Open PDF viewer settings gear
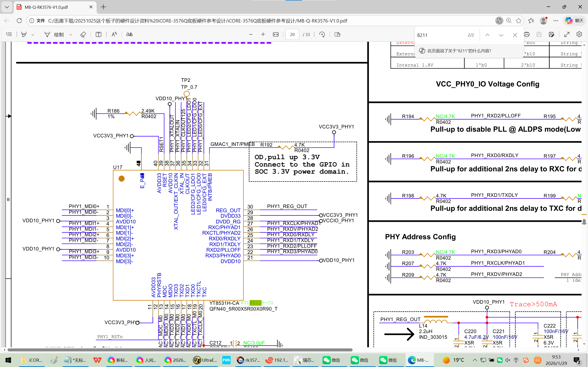 coord(579,34)
